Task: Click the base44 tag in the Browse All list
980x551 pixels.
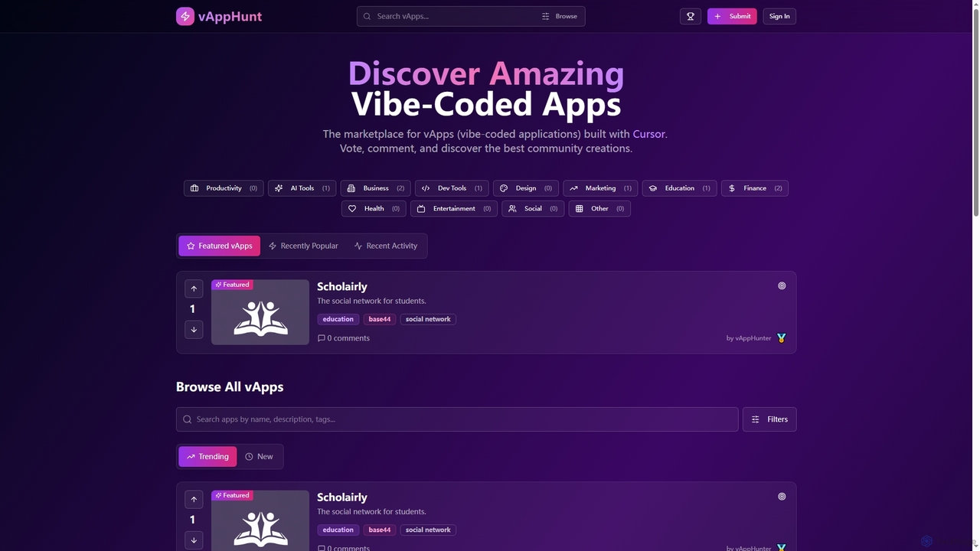Action: pos(379,530)
